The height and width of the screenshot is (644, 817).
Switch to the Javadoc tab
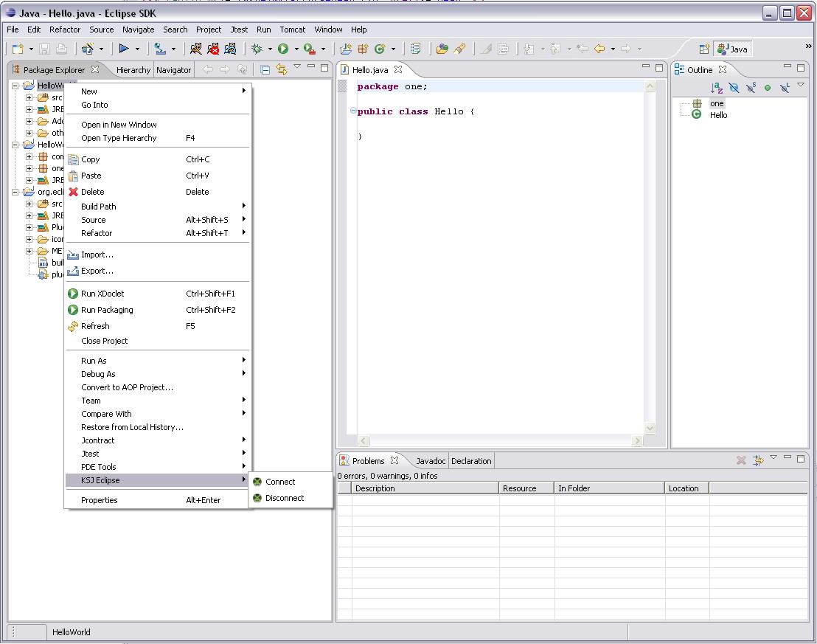point(431,461)
